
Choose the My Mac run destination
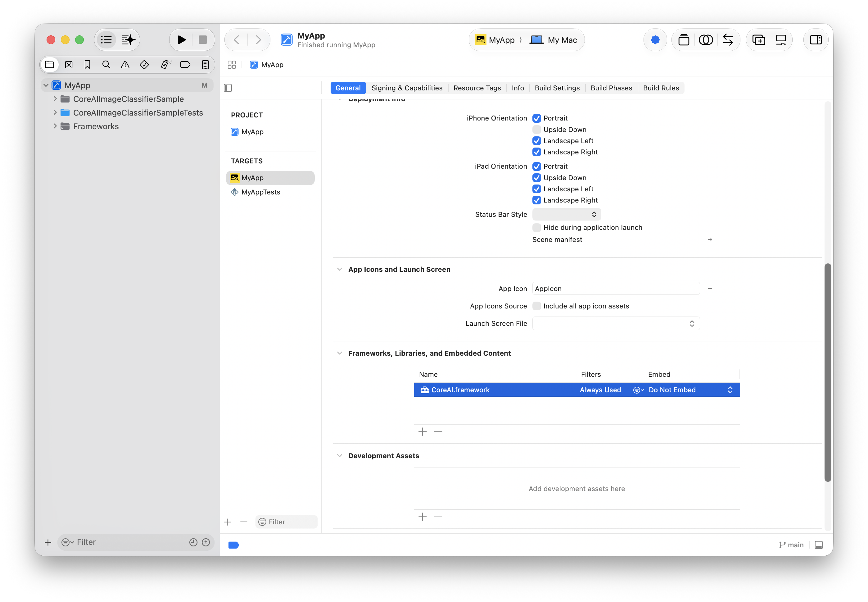tap(554, 40)
